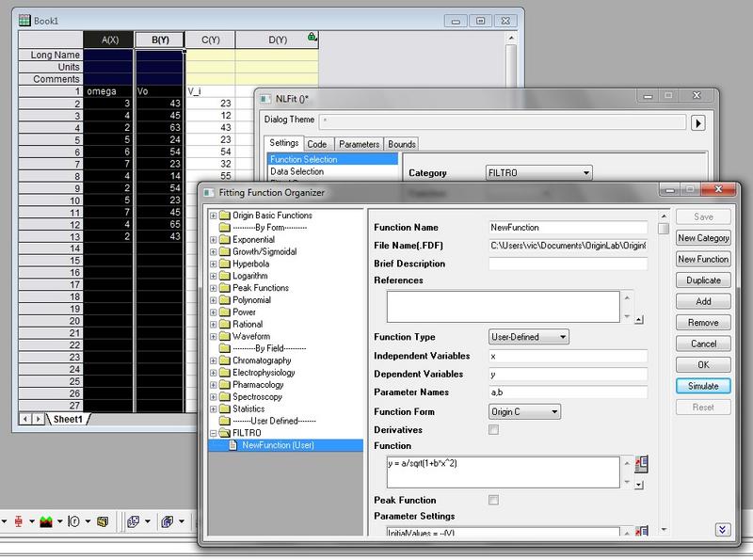Open the Category FILTRO dropdown

(538, 173)
